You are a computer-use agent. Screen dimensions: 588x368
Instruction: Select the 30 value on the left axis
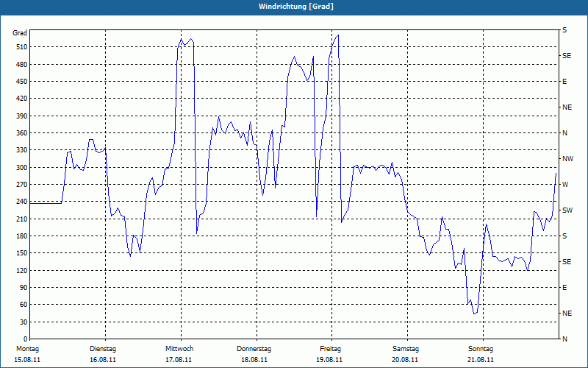[24, 322]
